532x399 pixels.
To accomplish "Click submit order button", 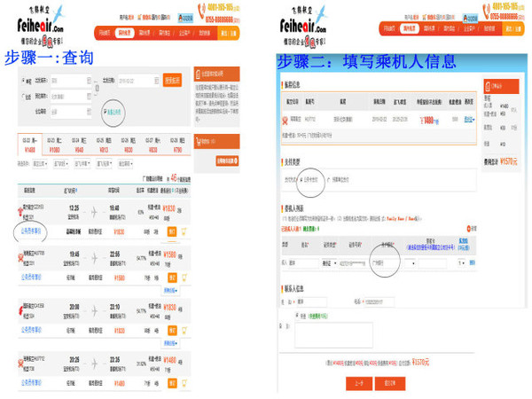I will click(390, 383).
